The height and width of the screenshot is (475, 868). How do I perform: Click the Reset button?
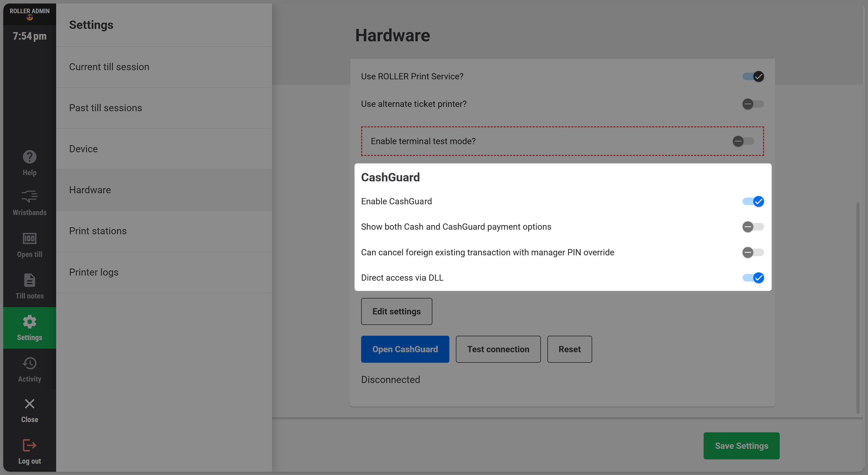569,349
